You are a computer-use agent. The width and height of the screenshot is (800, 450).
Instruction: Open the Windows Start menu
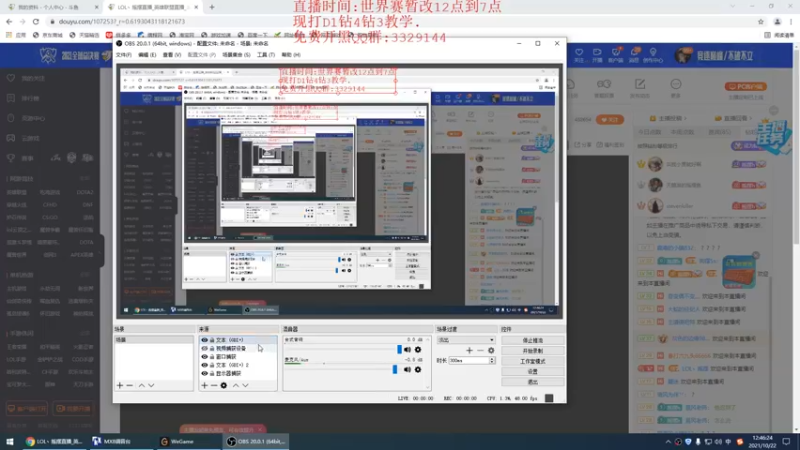click(10, 442)
